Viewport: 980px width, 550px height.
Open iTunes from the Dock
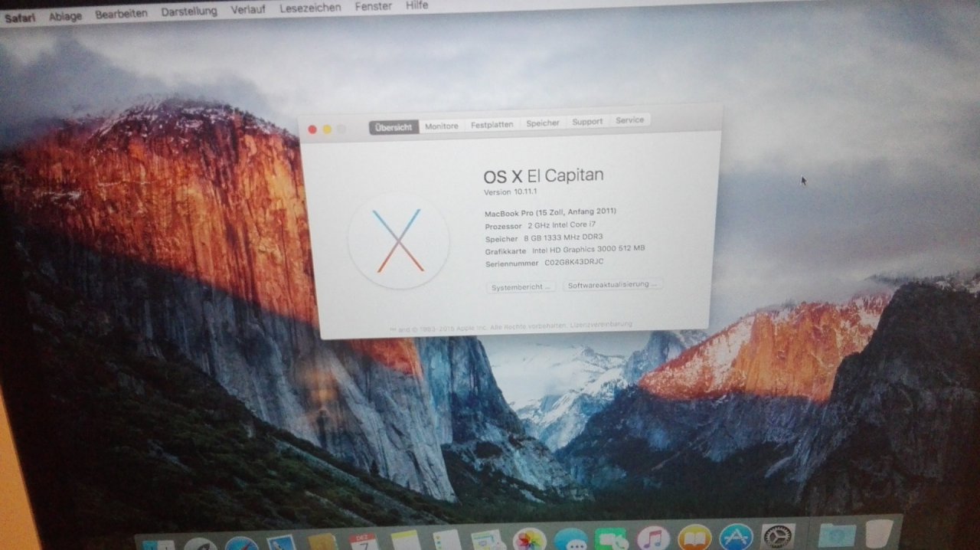653,538
